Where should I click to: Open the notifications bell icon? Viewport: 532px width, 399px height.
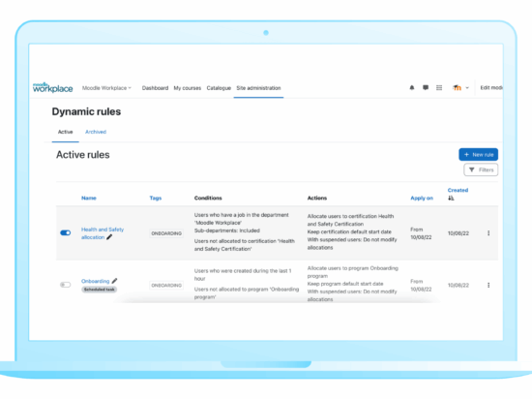[x=412, y=87]
